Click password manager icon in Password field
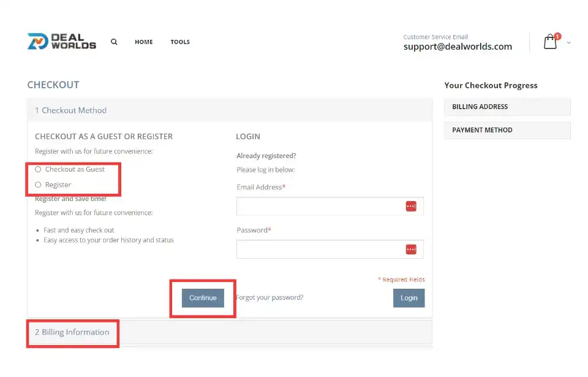The image size is (588, 377). click(411, 249)
